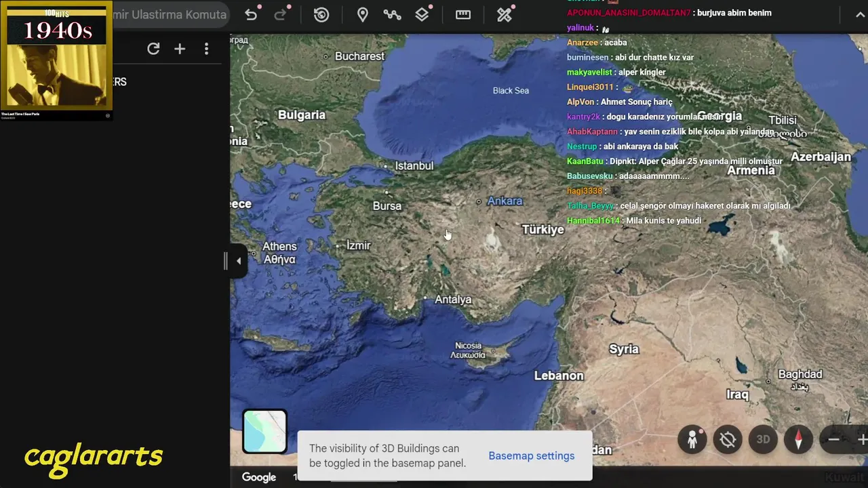The width and height of the screenshot is (868, 488).
Task: Open the crossed pencil-ruler tools icon
Action: click(x=504, y=14)
